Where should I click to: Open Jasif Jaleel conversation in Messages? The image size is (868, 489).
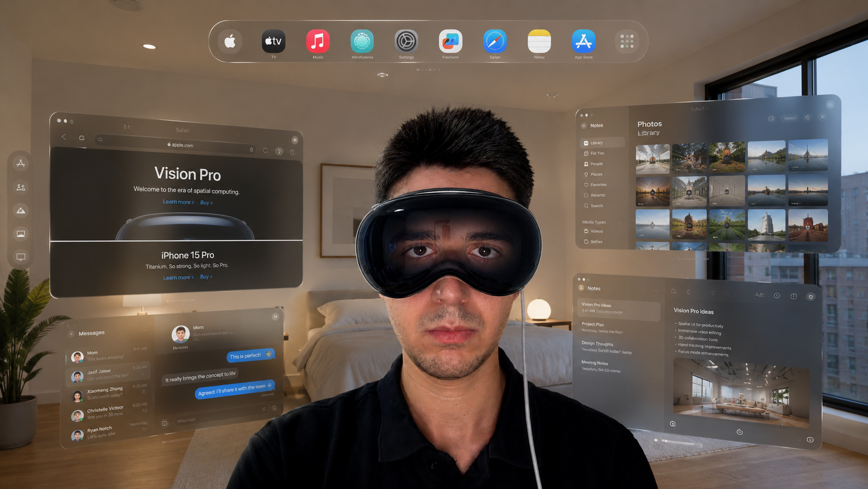pyautogui.click(x=109, y=373)
